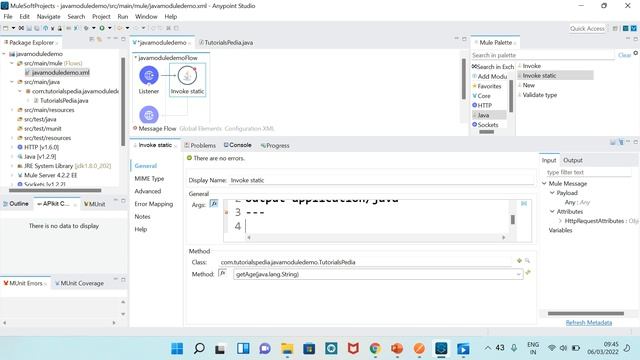Click the Windows Start button
Screen dimensions: 640x360
tap(177, 348)
